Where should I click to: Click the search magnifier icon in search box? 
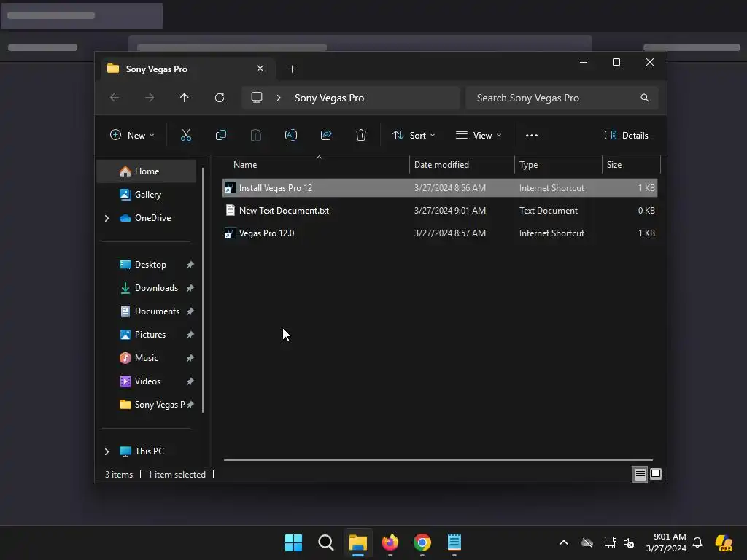(x=645, y=98)
